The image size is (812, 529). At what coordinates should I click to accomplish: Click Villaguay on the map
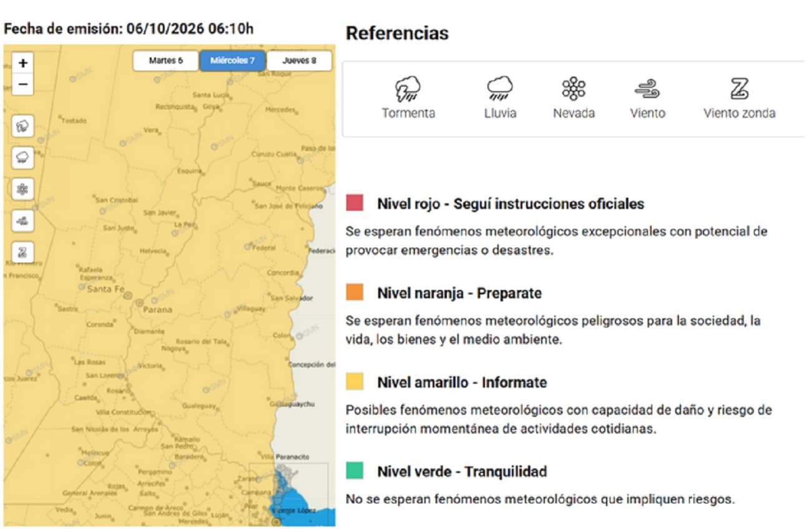click(251, 309)
